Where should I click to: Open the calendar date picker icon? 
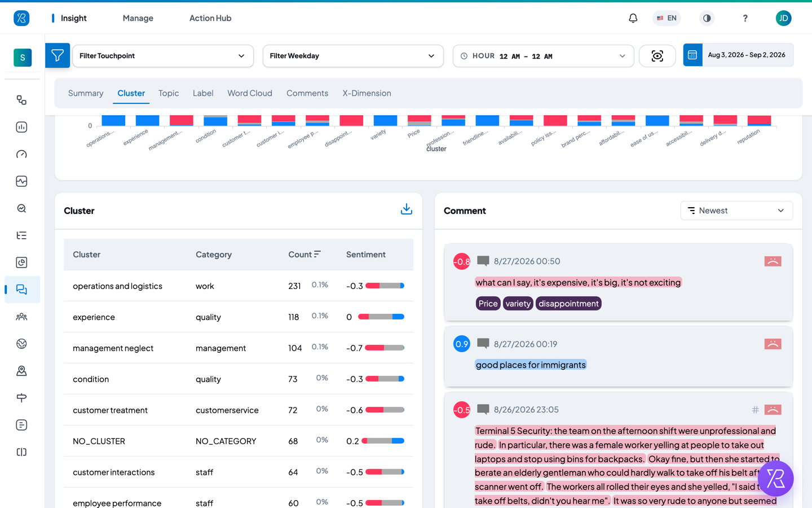point(692,55)
